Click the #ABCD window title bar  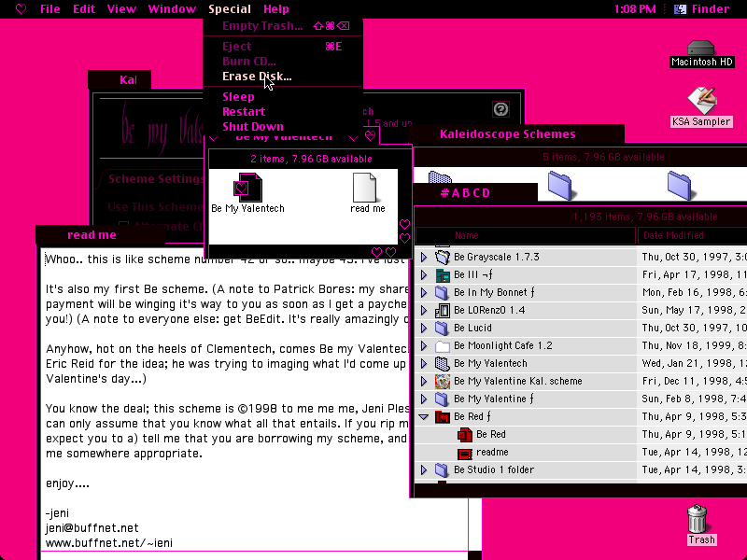(475, 193)
